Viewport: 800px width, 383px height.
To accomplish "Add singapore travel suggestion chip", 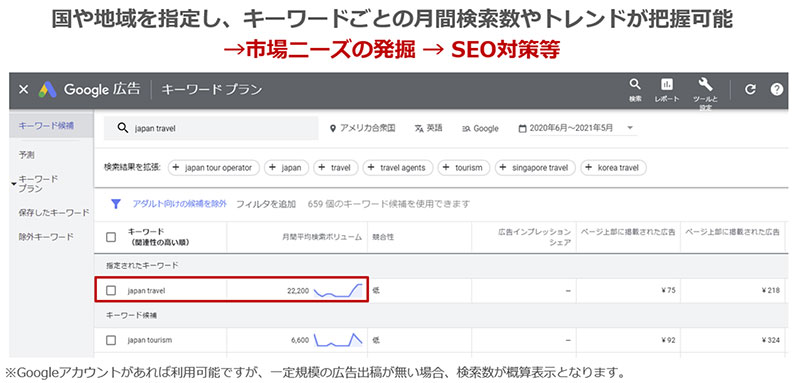I will click(x=535, y=167).
